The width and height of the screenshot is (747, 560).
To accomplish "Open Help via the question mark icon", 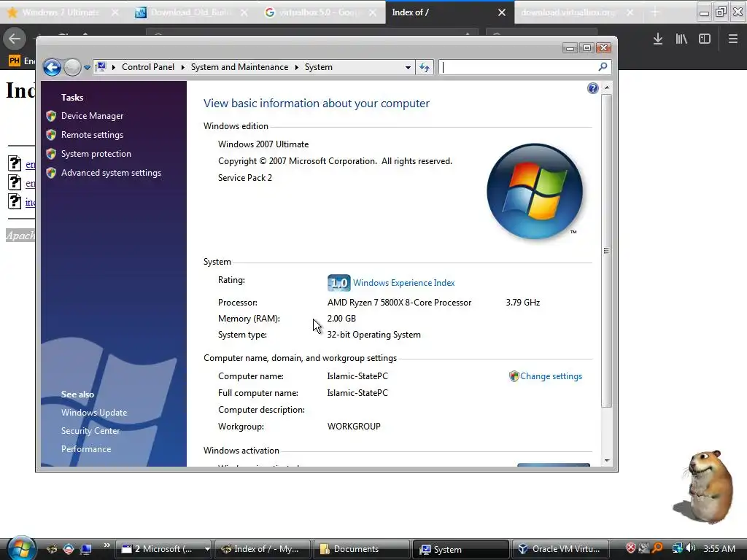I will click(592, 88).
